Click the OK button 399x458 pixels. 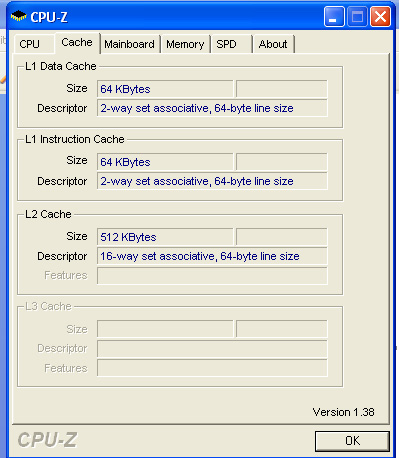tap(352, 441)
